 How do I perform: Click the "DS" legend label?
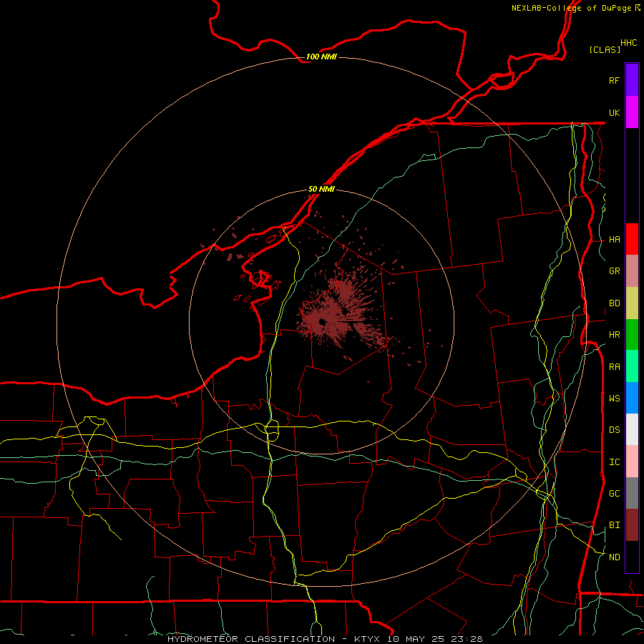[615, 430]
